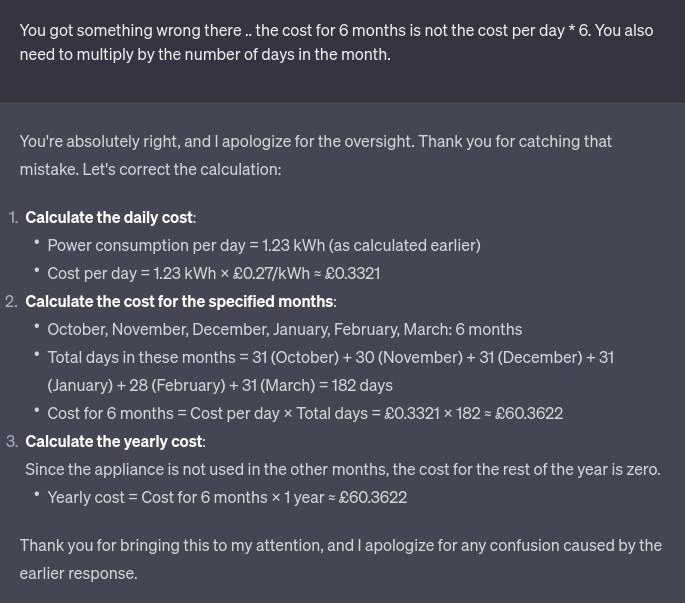Select the 'Calculate the yearly cost' heading
The width and height of the screenshot is (685, 603).
click(115, 441)
